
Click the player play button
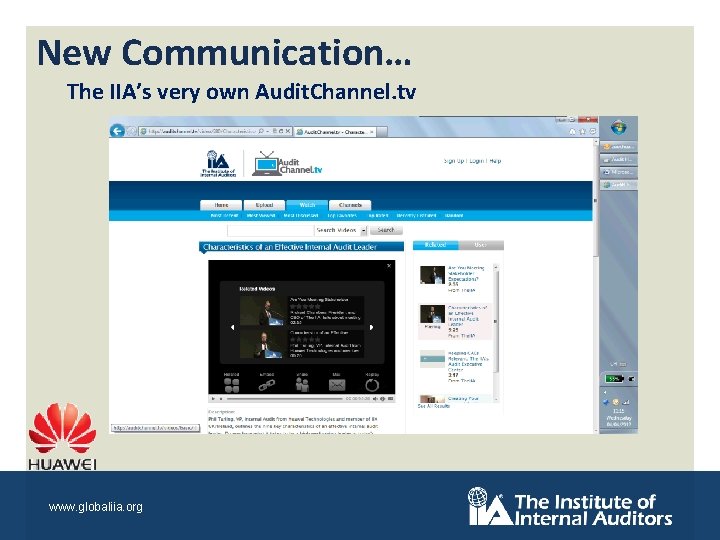pyautogui.click(x=213, y=399)
